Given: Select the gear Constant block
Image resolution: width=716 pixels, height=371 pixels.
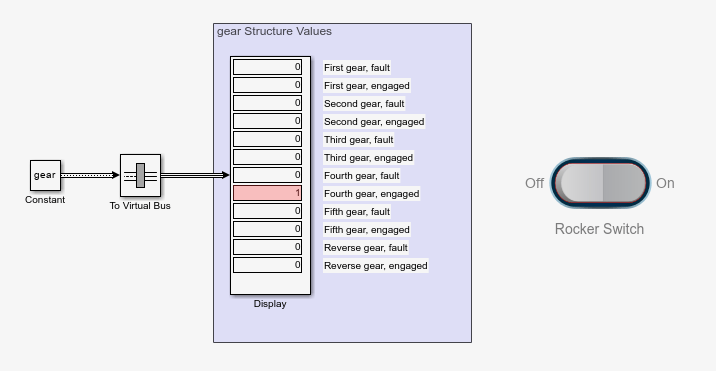Looking at the screenshot, I should tap(45, 175).
